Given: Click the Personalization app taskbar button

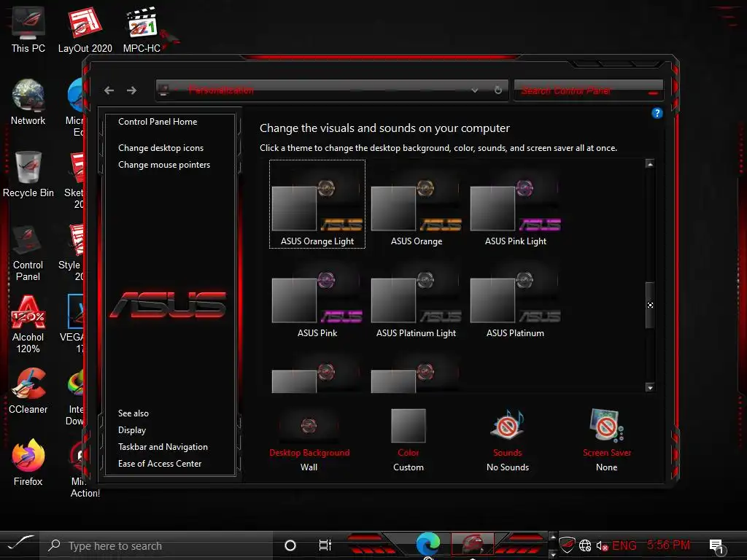Looking at the screenshot, I should pos(472,544).
